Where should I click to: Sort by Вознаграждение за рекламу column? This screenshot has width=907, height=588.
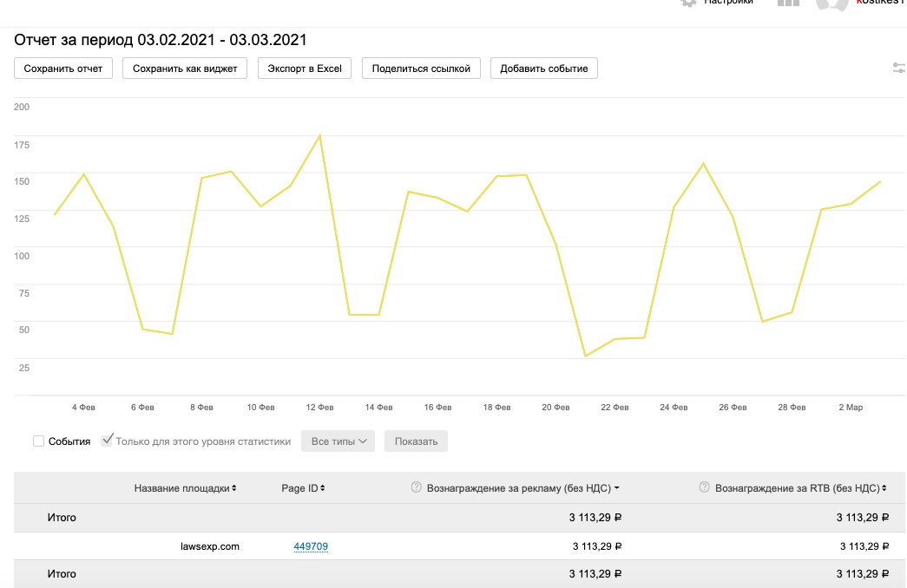pos(523,488)
